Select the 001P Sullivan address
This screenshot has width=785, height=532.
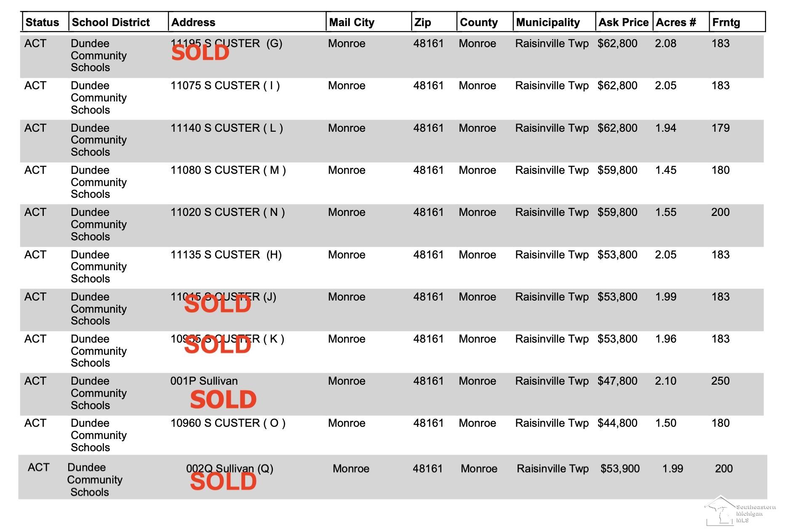click(204, 381)
